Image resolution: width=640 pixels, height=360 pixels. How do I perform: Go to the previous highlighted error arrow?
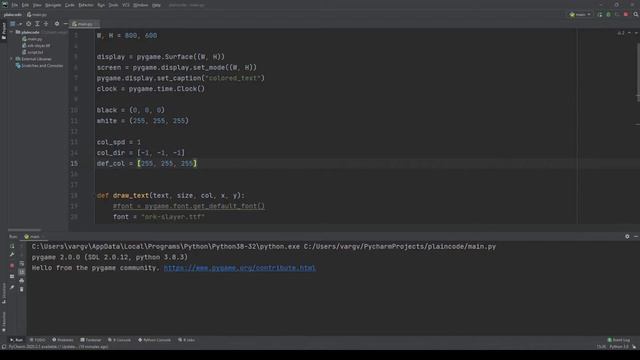pyautogui.click(x=629, y=33)
